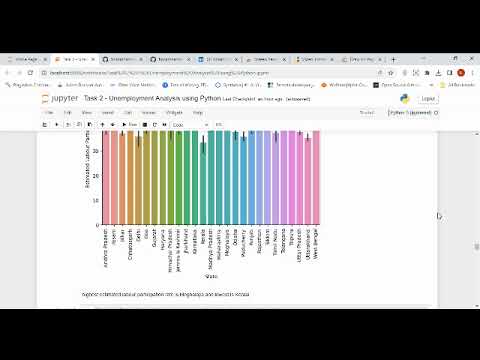480x360 pixels.
Task: Run the selected cell
Action: pos(129,125)
